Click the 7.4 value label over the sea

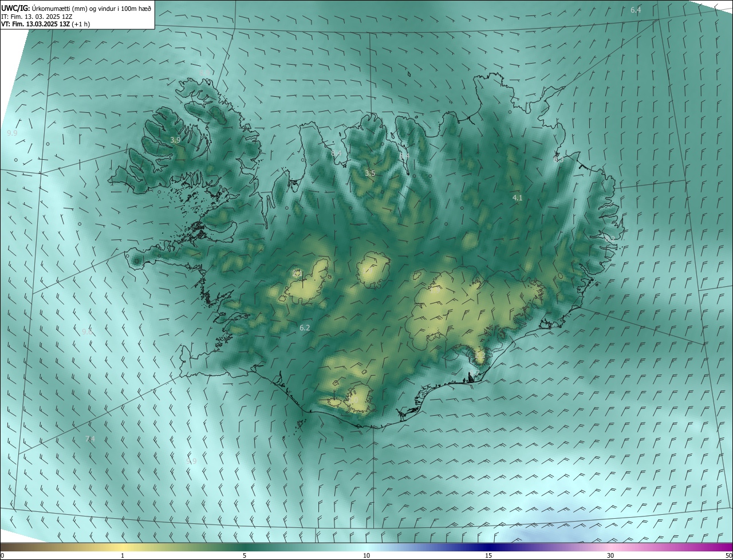tap(90, 439)
